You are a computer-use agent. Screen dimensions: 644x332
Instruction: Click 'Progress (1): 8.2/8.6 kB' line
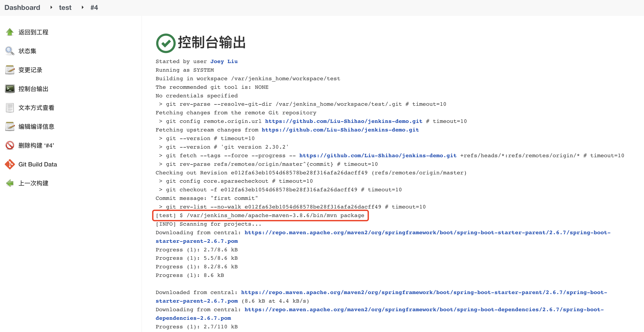click(197, 267)
